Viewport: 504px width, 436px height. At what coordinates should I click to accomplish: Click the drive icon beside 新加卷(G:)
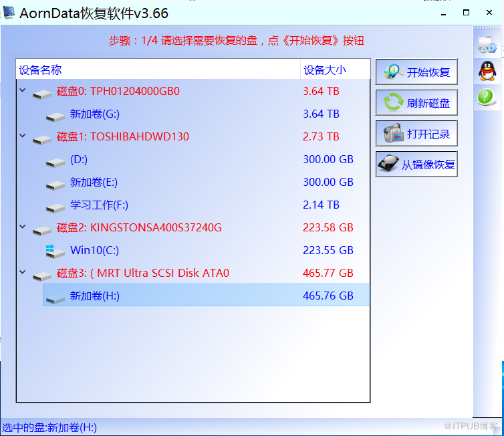pyautogui.click(x=55, y=117)
